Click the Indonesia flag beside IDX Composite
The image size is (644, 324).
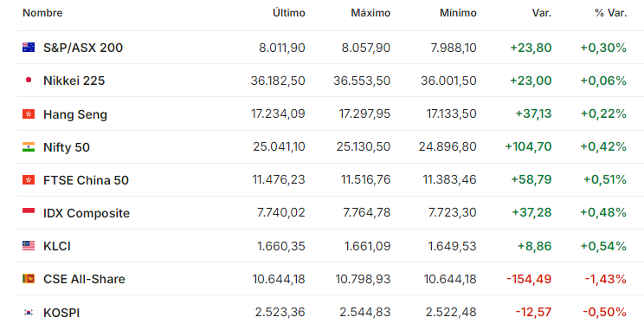point(29,211)
